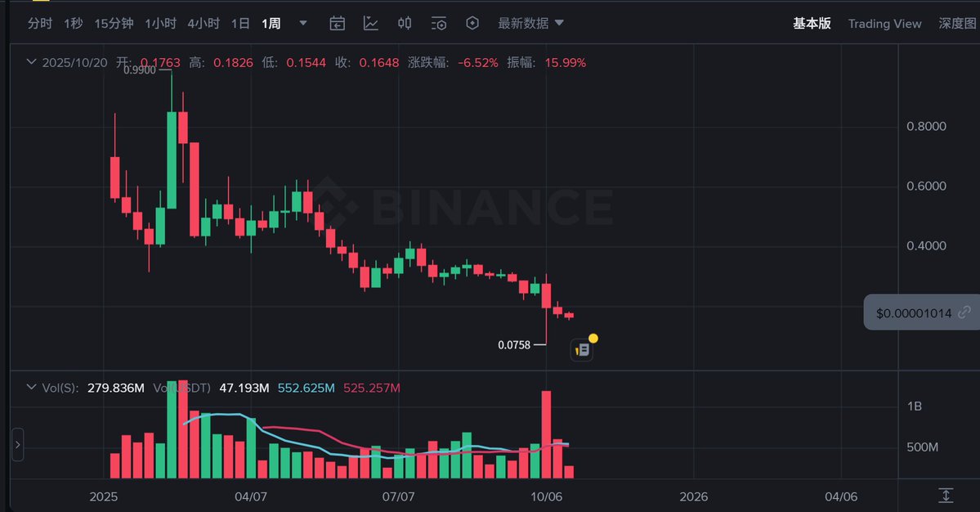Viewport: 980px width, 512px height.
Task: Click the auto-fit vertical scale icon
Action: tap(946, 495)
